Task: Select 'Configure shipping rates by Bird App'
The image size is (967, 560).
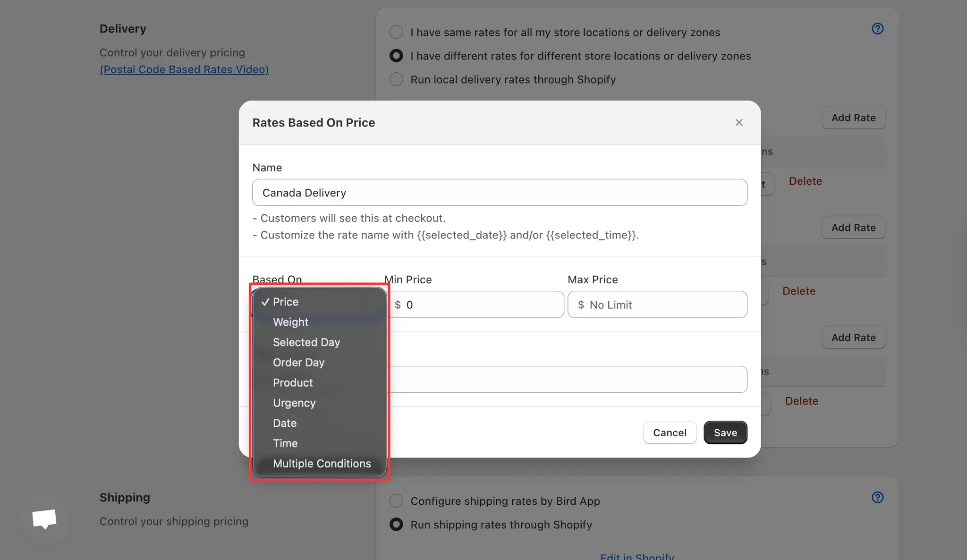Action: click(396, 501)
